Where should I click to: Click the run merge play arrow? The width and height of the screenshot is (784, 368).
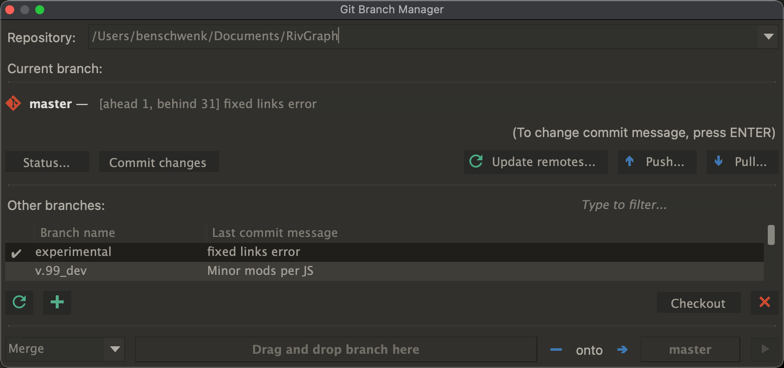[x=764, y=350]
